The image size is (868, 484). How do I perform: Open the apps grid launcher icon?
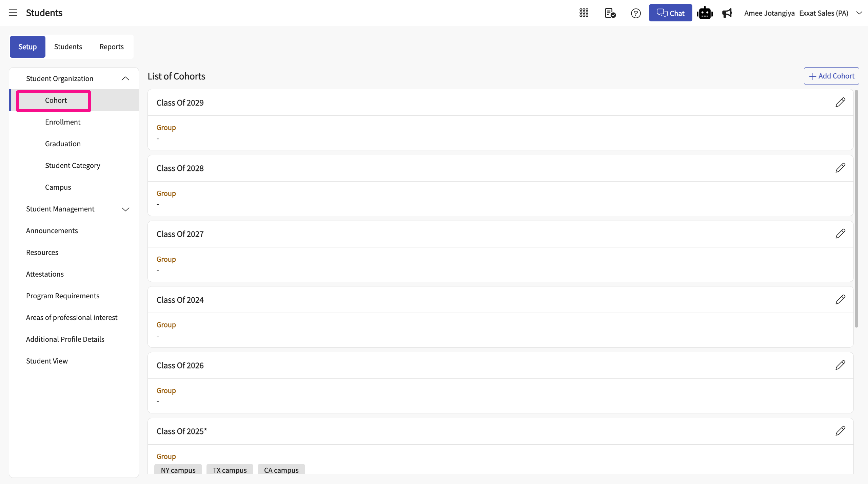(584, 13)
